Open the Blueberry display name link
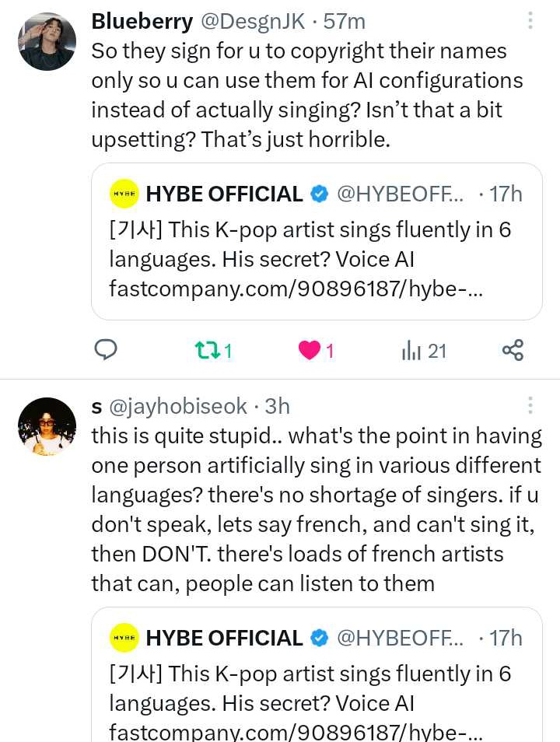 (142, 22)
